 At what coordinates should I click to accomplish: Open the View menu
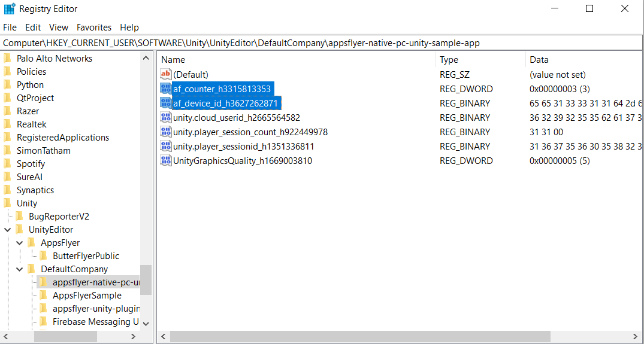[x=59, y=28]
